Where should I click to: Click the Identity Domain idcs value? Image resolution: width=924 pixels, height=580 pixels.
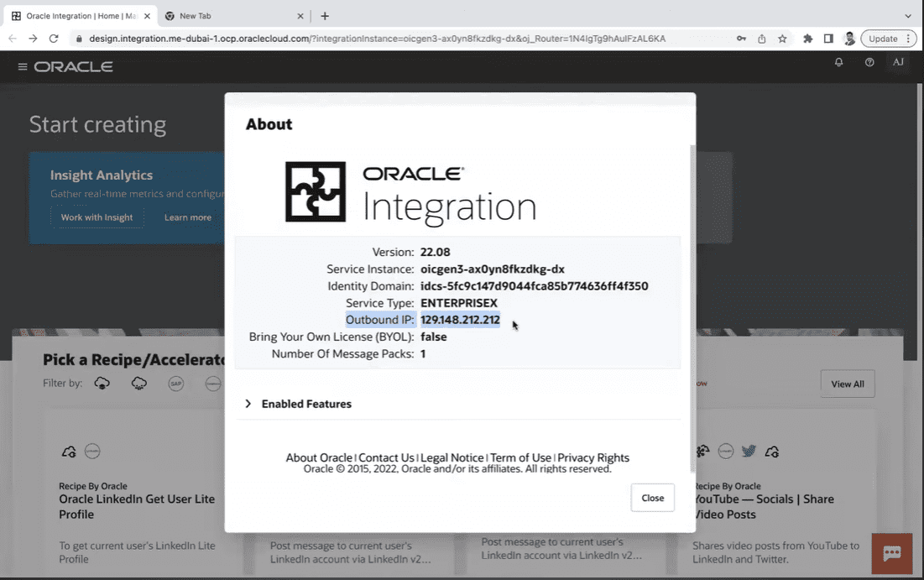click(x=534, y=286)
